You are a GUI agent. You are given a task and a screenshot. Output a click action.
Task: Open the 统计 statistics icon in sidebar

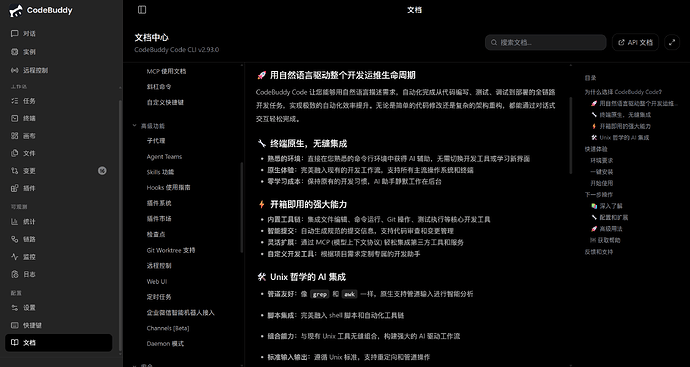coord(15,222)
